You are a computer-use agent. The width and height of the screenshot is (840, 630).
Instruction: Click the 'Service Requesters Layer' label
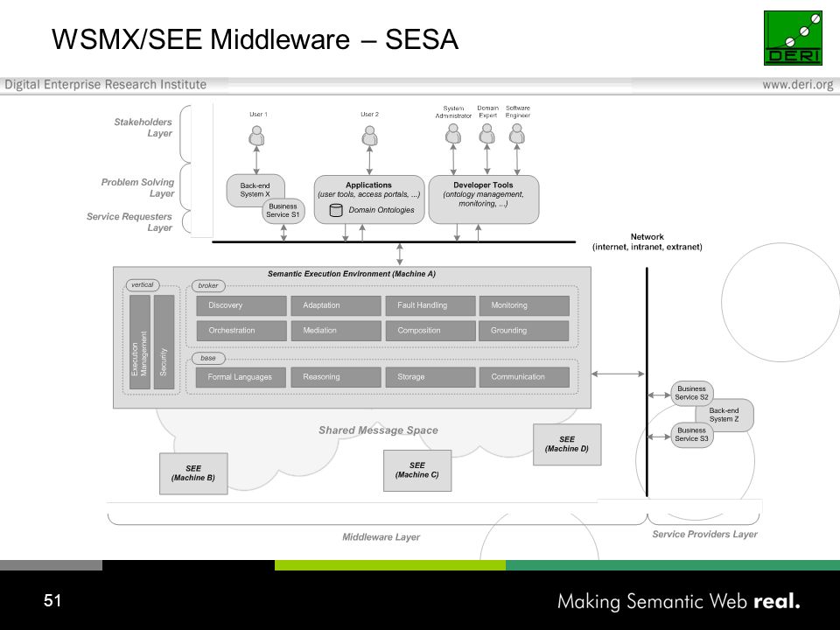[x=129, y=221]
